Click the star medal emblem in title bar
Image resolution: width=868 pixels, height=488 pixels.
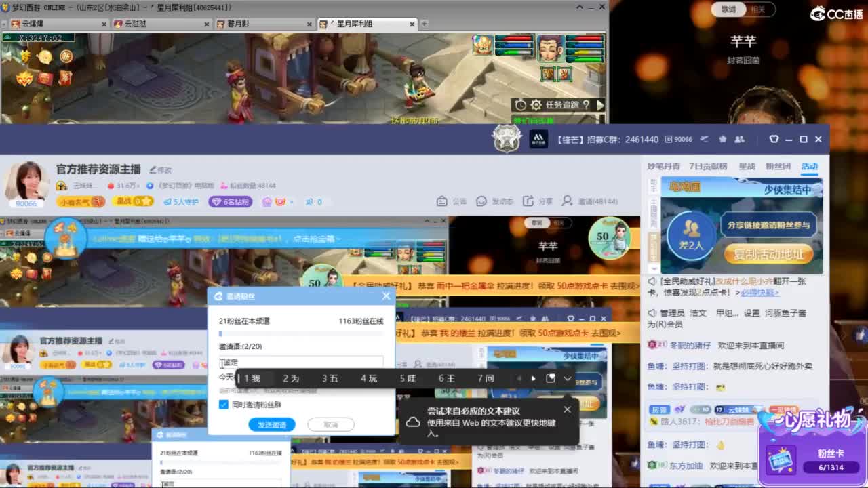[x=507, y=138]
